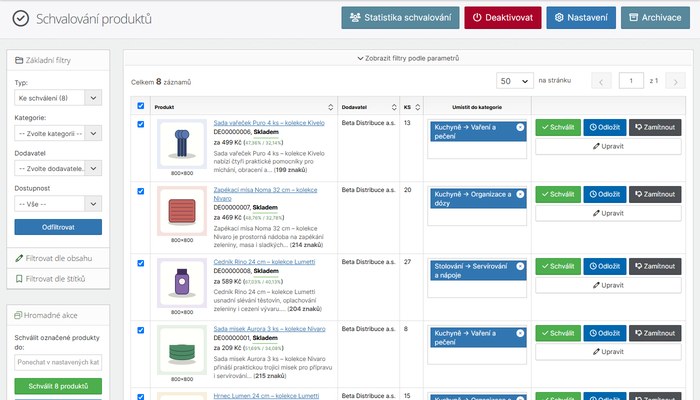The image size is (700, 400).
Task: Postpone Sada misek Aurora with Odložit
Action: pos(605,333)
